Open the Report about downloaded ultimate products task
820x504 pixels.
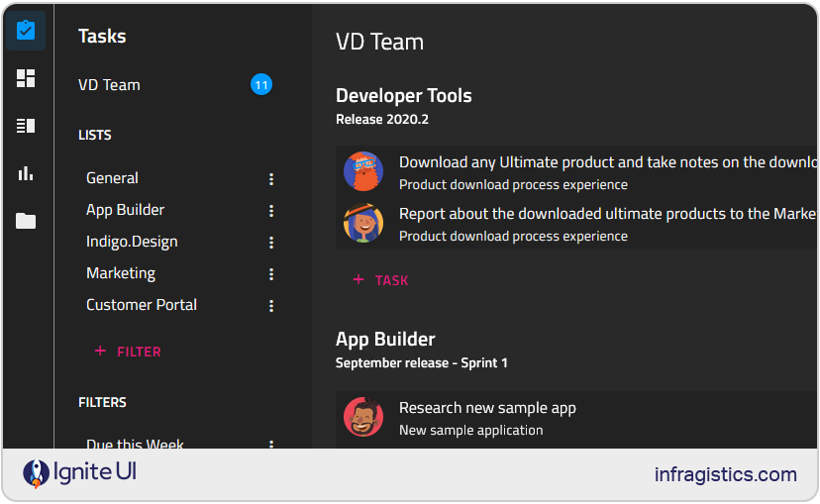pos(576,223)
